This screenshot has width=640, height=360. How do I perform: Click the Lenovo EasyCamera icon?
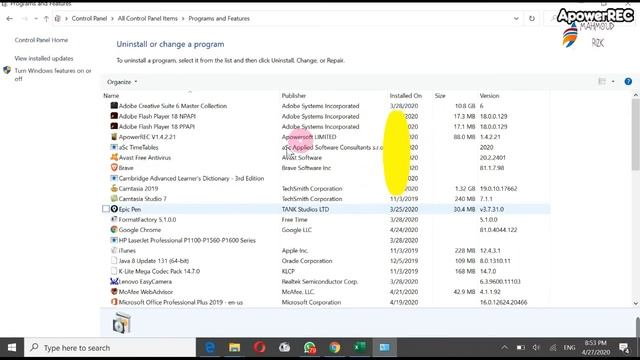pos(114,281)
